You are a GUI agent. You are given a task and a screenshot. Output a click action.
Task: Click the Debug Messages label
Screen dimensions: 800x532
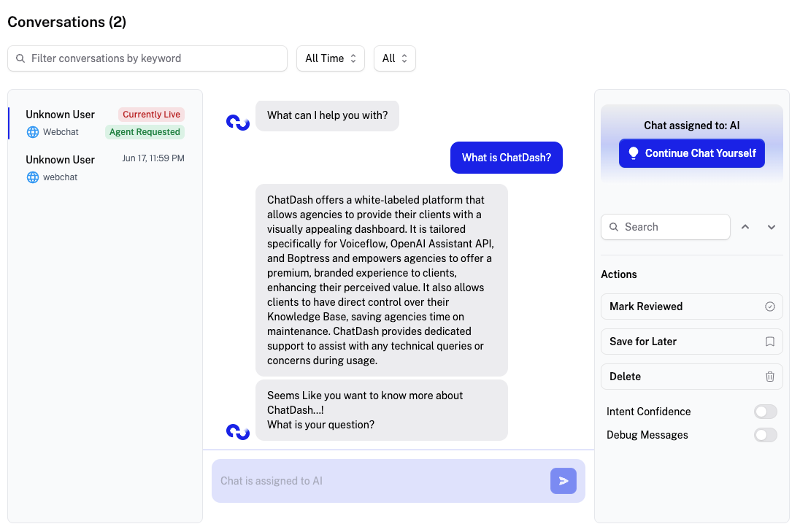647,435
